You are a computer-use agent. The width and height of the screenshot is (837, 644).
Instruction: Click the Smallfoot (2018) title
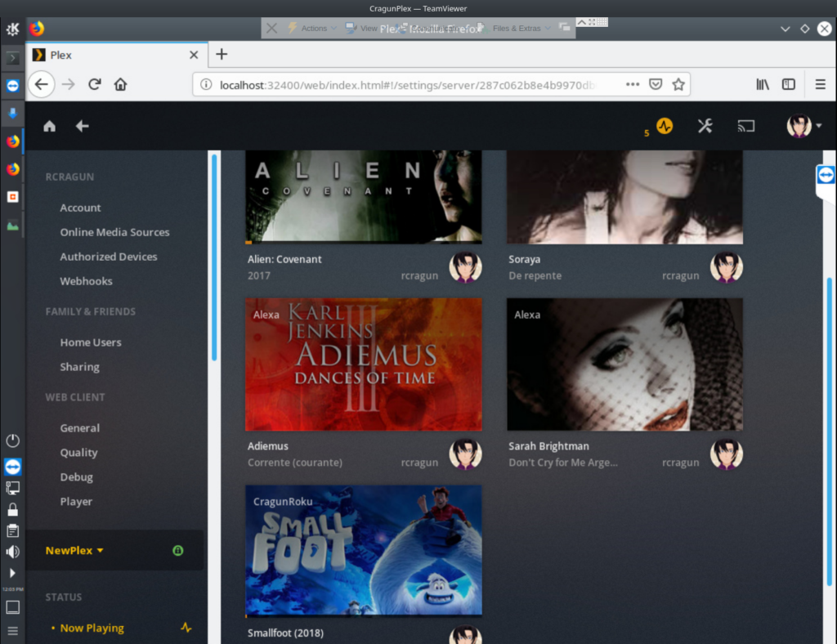(x=285, y=633)
